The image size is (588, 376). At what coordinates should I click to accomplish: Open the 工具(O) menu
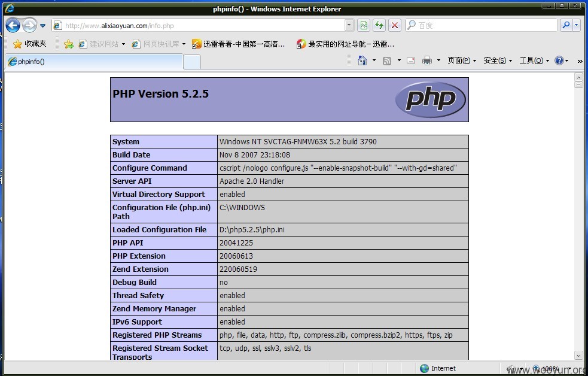[x=534, y=60]
